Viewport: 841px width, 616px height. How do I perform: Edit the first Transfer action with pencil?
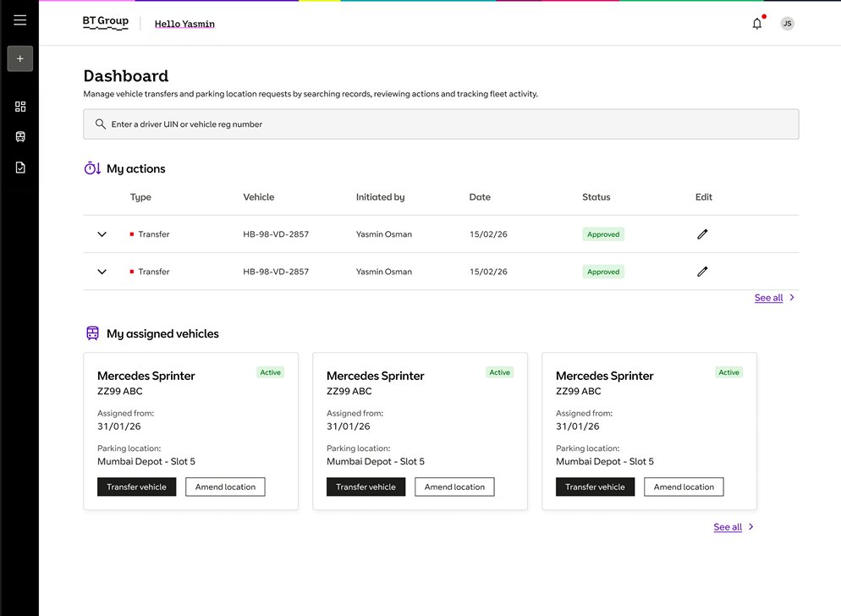702,234
